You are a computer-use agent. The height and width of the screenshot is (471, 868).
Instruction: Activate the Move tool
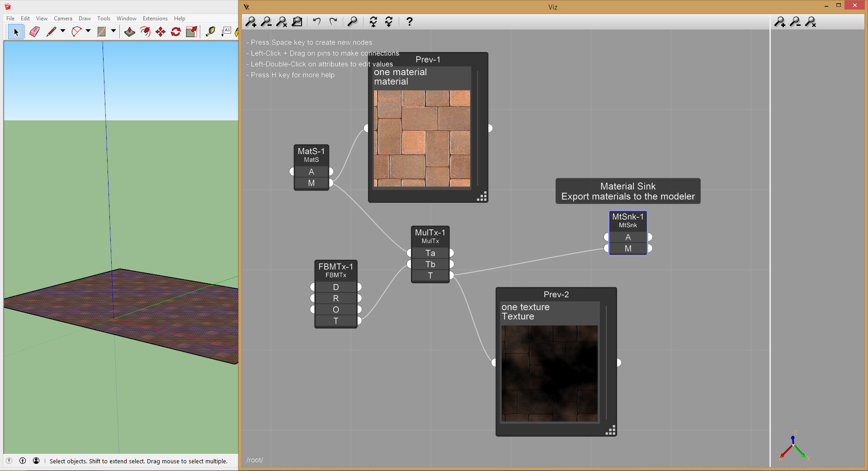tap(160, 32)
